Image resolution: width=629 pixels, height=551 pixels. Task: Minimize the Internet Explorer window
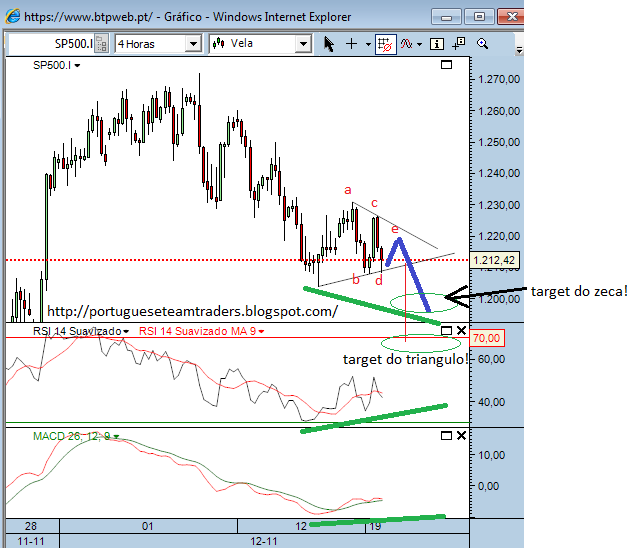click(446, 17)
